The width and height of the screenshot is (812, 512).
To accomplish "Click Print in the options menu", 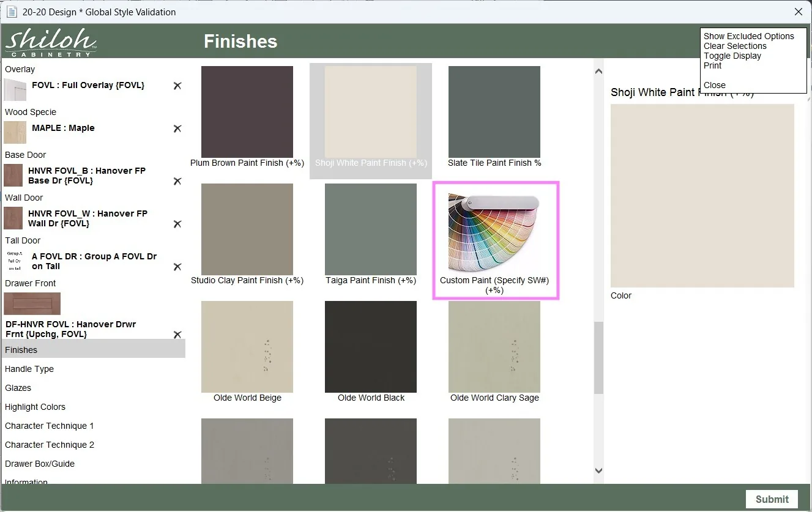I will (713, 65).
